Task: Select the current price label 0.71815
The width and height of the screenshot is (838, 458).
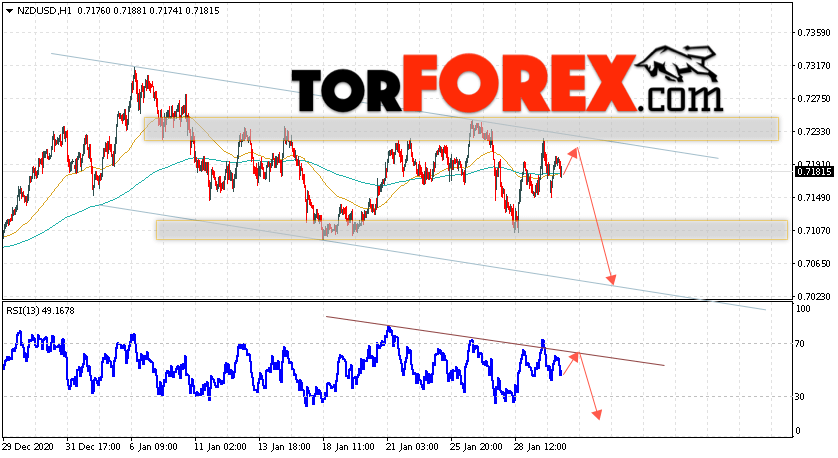Action: 814,172
